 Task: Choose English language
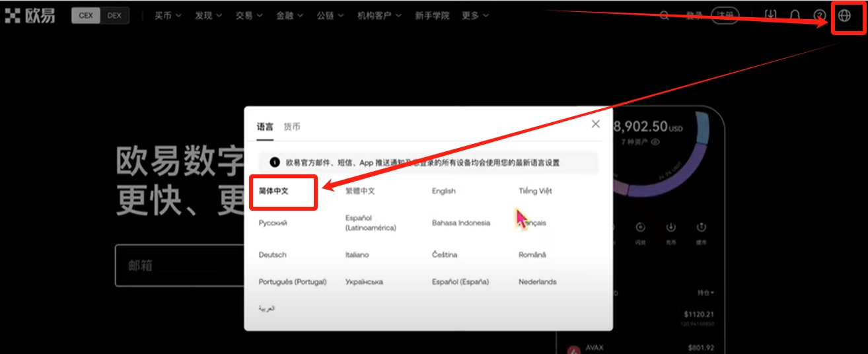click(x=444, y=191)
